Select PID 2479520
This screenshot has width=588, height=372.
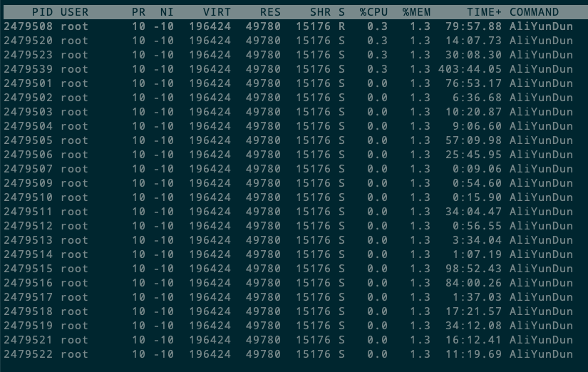click(28, 41)
